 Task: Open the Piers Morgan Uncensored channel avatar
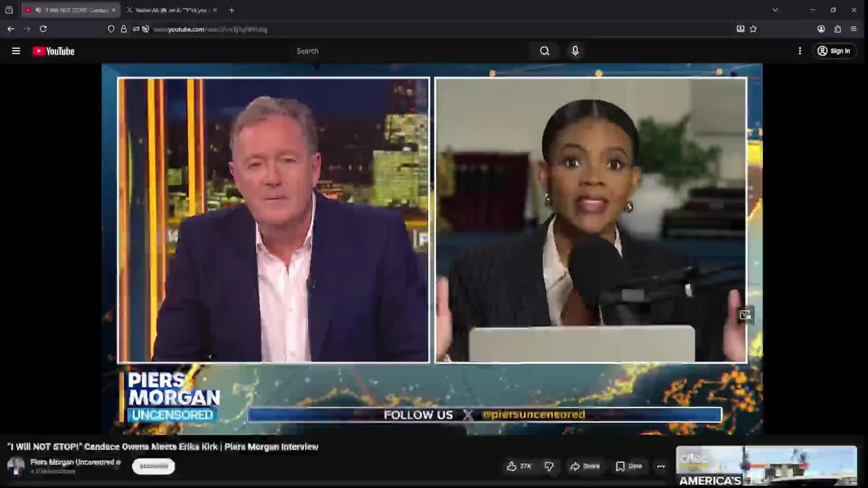pyautogui.click(x=16, y=466)
